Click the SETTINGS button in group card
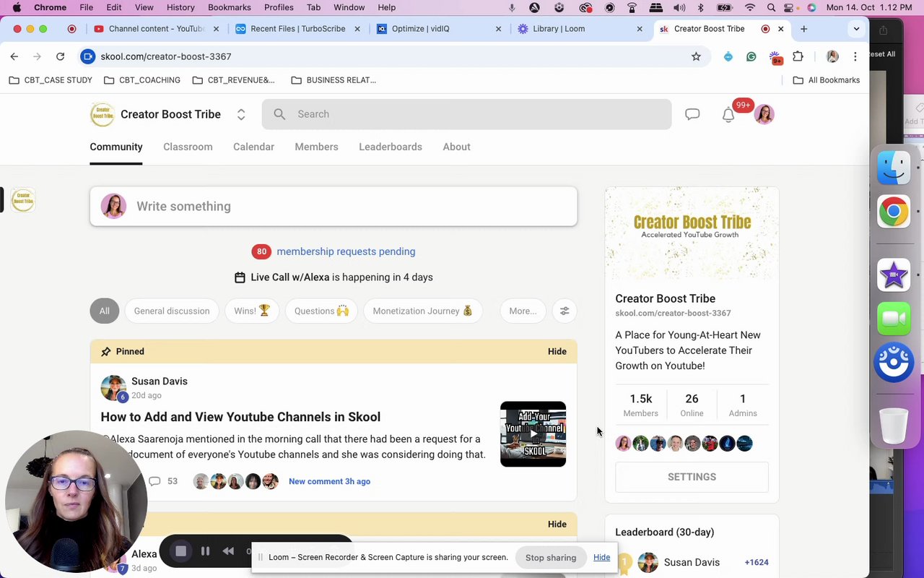Screen dimensions: 924x578 pos(692,477)
